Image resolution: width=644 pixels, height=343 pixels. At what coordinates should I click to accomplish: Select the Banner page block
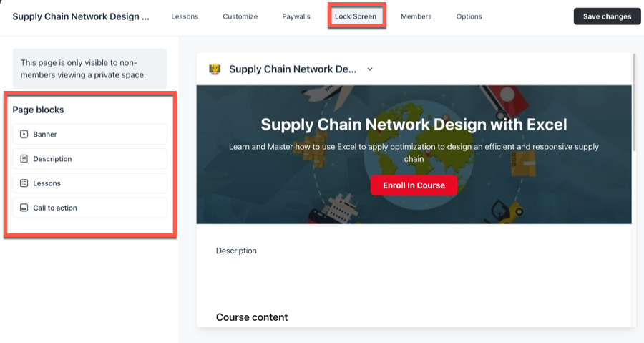click(x=89, y=135)
